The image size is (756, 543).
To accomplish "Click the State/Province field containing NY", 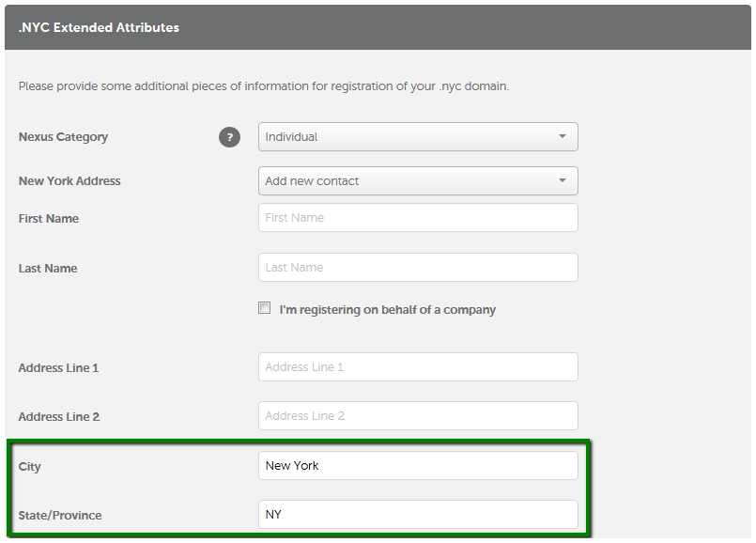I will click(x=418, y=514).
